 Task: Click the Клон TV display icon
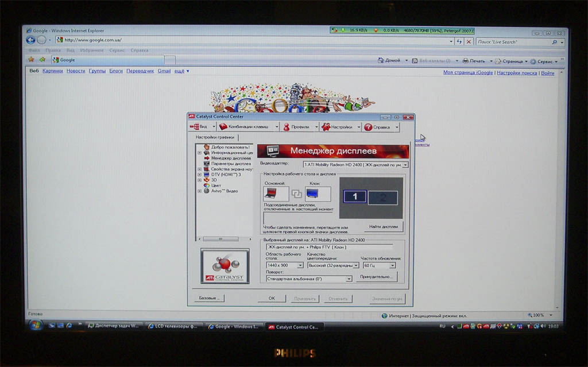(x=318, y=194)
